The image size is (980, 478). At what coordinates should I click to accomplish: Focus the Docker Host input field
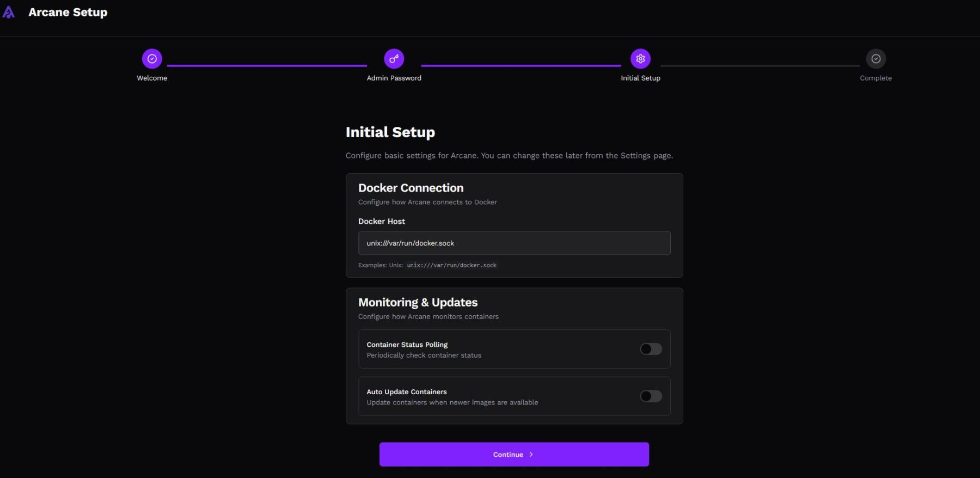point(514,243)
